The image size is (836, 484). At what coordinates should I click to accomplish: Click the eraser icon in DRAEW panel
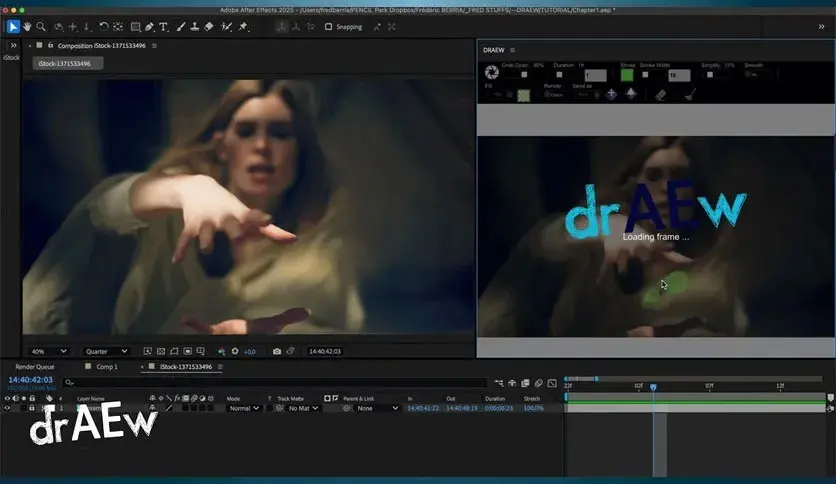(x=661, y=95)
